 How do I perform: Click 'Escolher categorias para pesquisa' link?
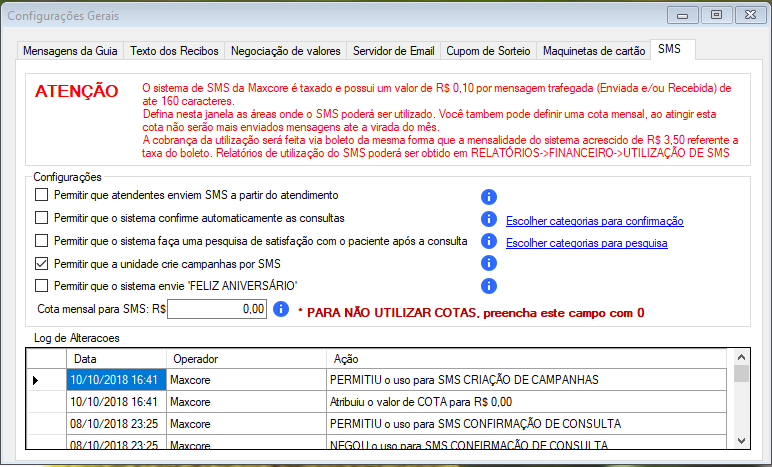point(586,243)
